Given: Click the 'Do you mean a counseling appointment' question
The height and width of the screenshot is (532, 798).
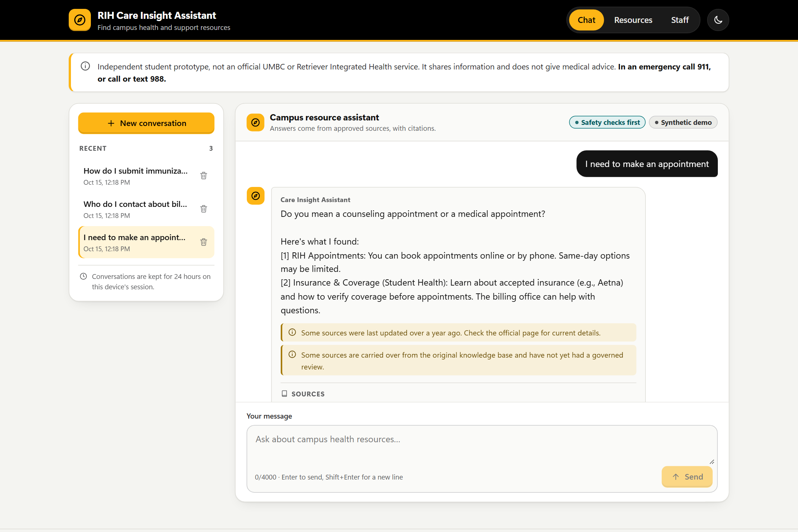Looking at the screenshot, I should [413, 214].
